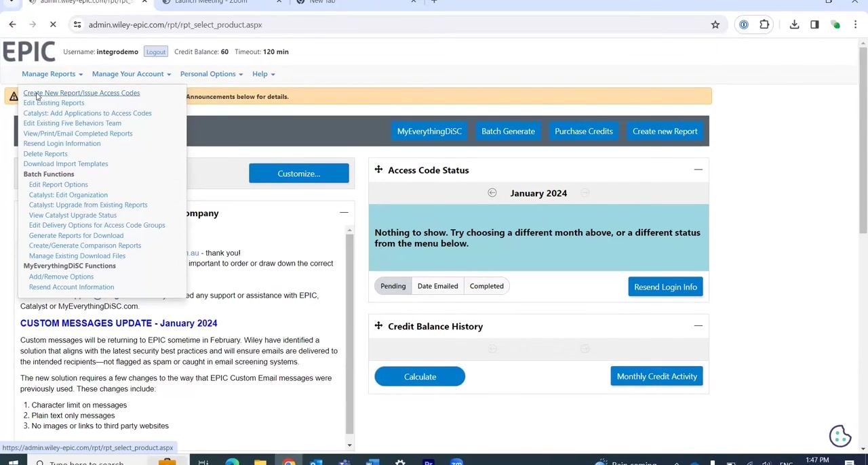This screenshot has width=868, height=465.
Task: Expand the Manage Reports dropdown
Action: coord(52,74)
